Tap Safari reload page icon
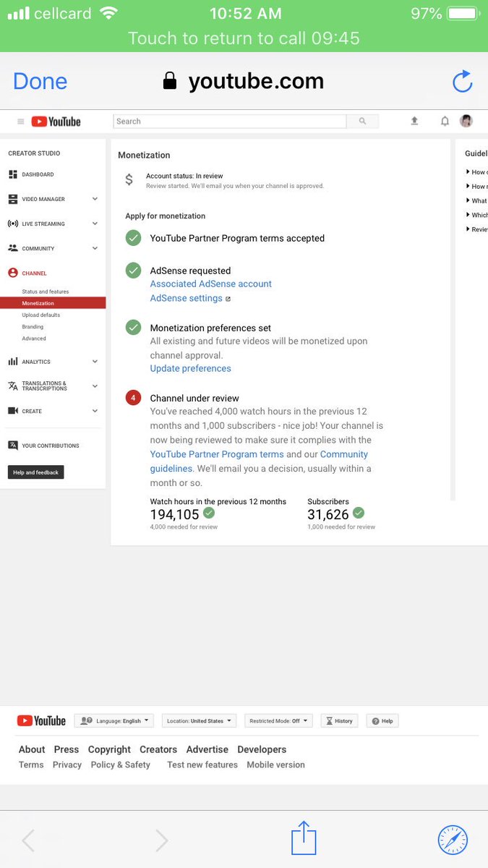 [462, 81]
